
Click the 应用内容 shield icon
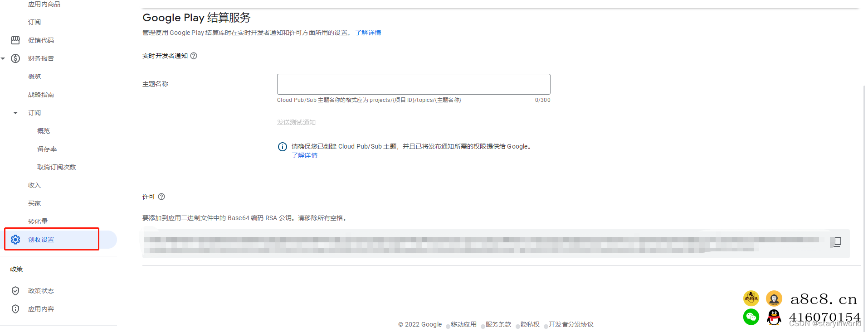[x=15, y=309]
